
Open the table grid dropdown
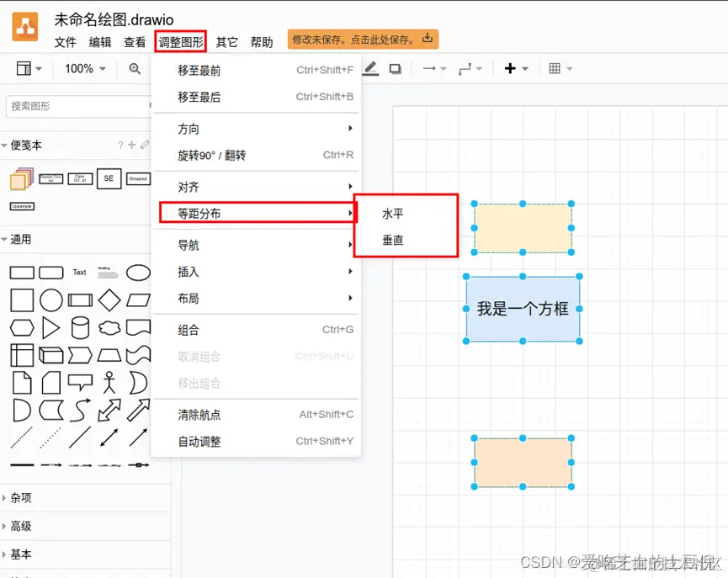point(560,69)
